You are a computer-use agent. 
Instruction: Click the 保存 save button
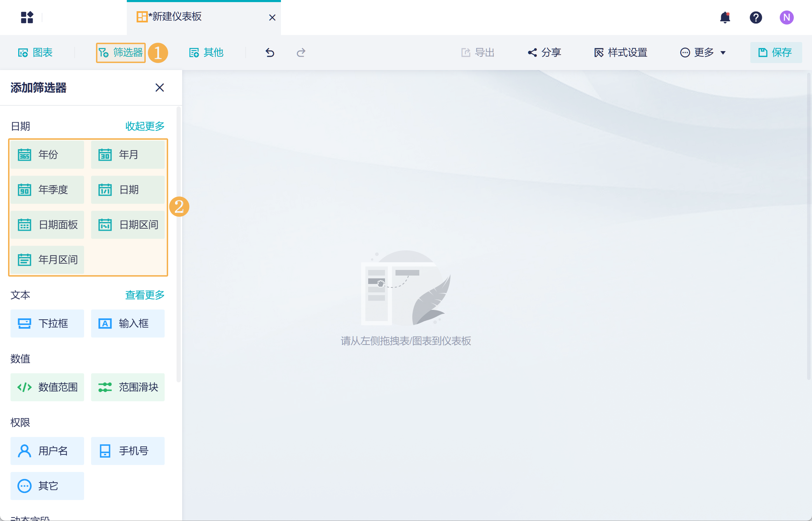click(x=776, y=53)
